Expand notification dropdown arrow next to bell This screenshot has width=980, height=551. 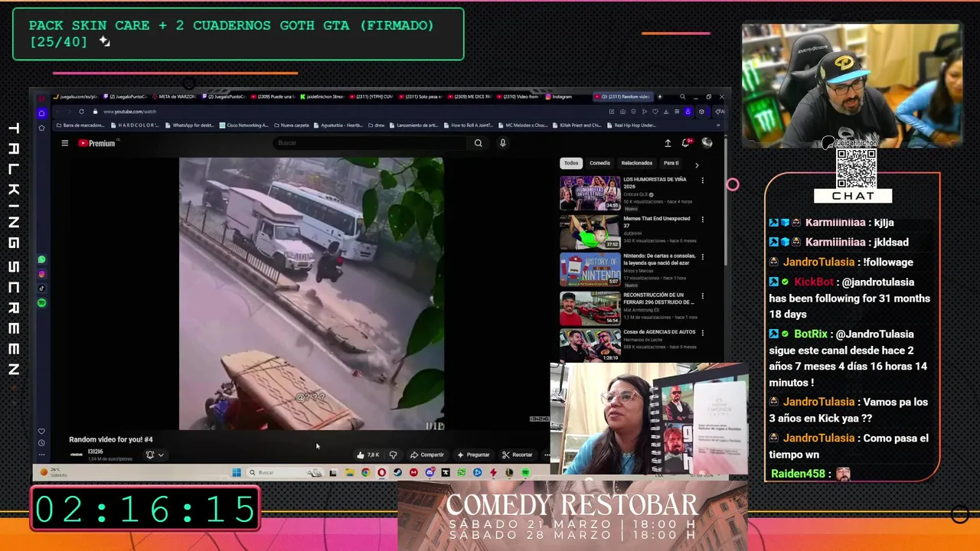[x=161, y=455]
